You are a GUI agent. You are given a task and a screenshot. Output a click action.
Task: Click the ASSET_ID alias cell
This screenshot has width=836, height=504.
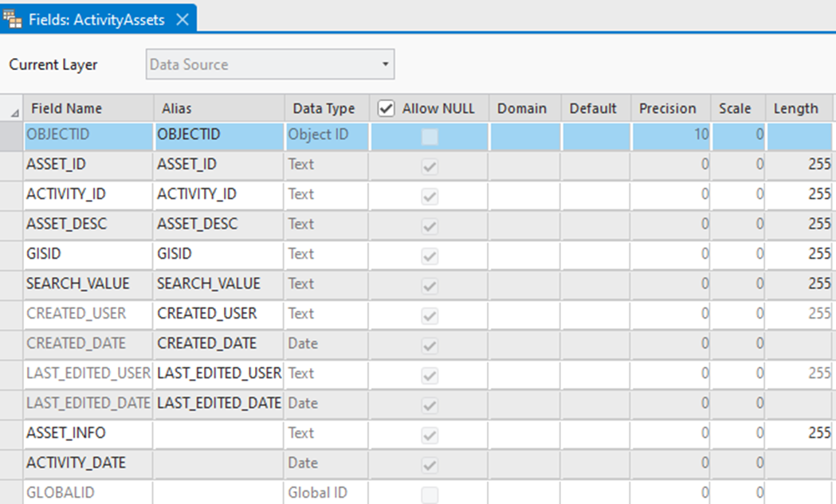coord(218,166)
